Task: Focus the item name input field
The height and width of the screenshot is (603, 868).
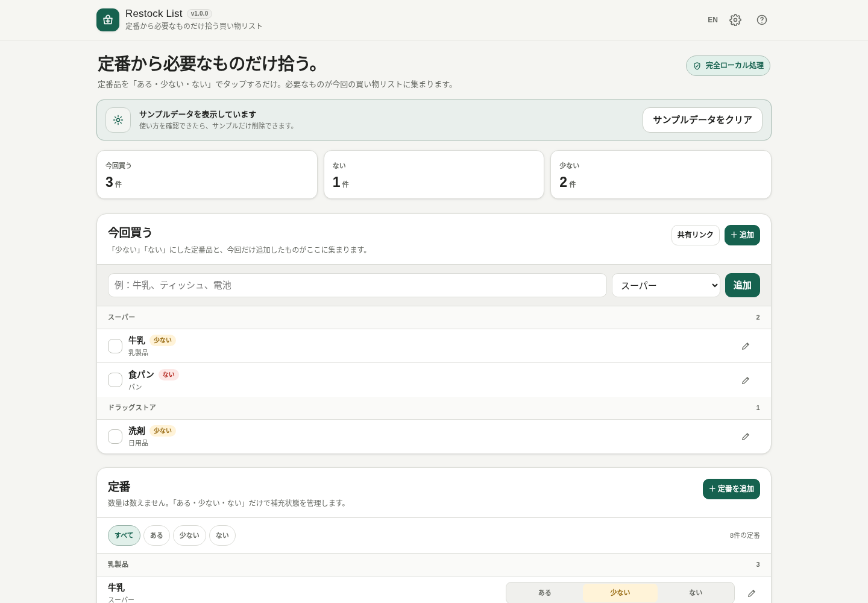Action: [x=357, y=285]
